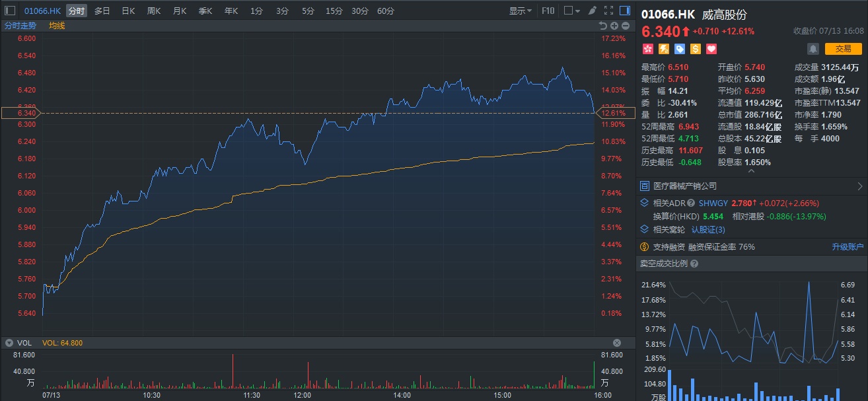Open the drawing pen tool

pos(592,11)
